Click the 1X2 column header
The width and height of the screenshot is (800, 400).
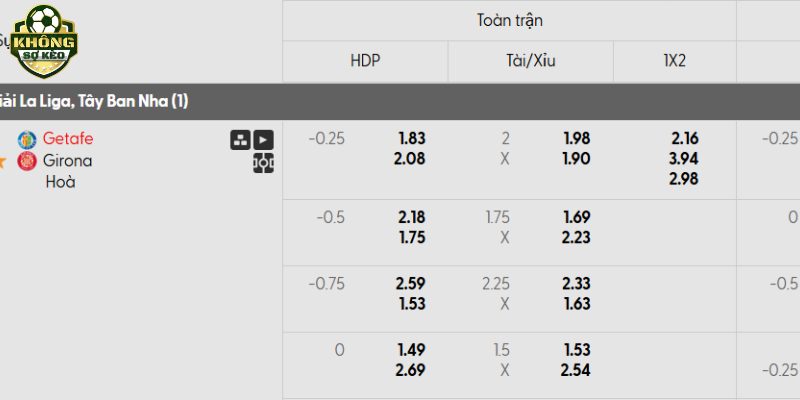tap(675, 61)
